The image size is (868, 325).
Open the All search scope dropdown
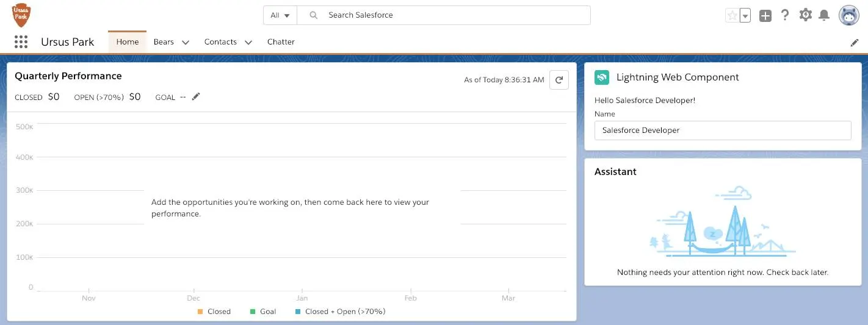(x=280, y=15)
